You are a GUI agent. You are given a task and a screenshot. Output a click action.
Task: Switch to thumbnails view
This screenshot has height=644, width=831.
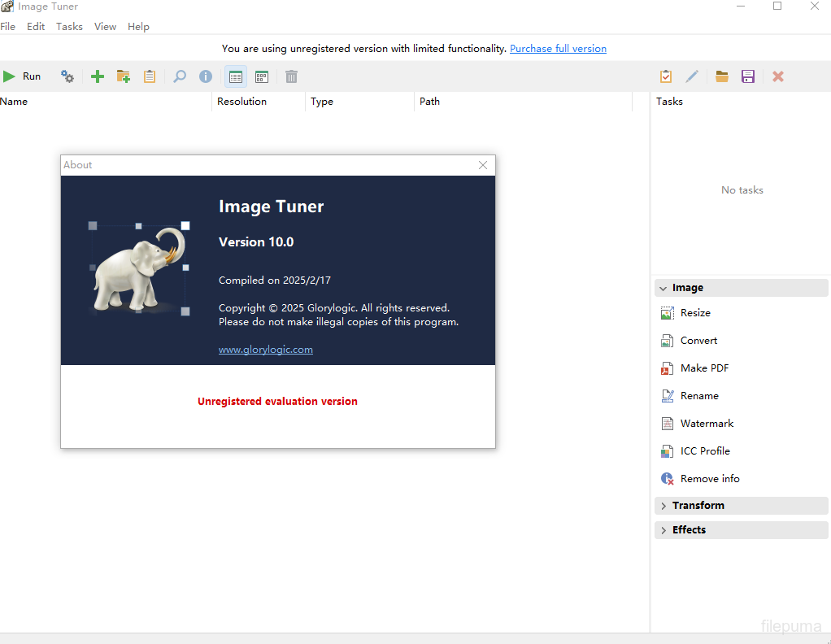(262, 77)
